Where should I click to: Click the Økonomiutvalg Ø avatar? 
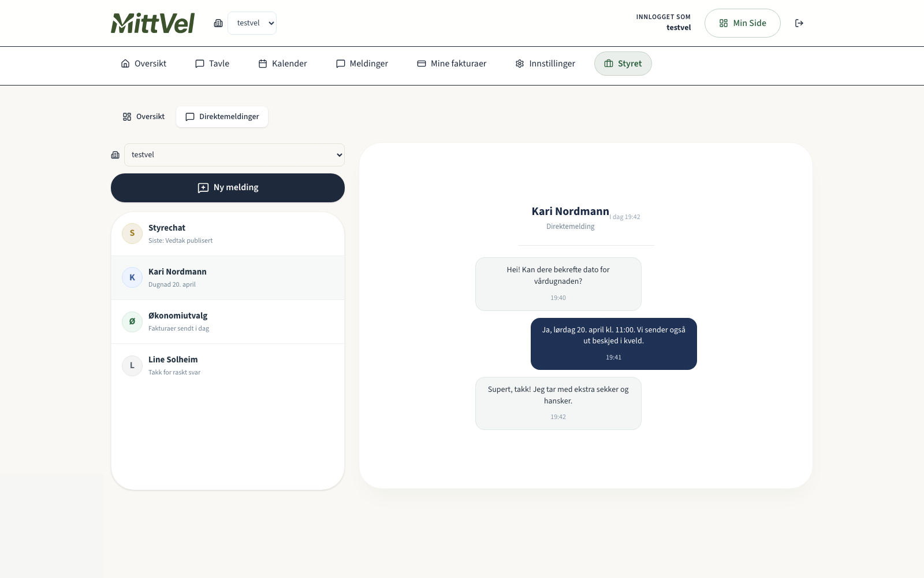[x=132, y=321]
